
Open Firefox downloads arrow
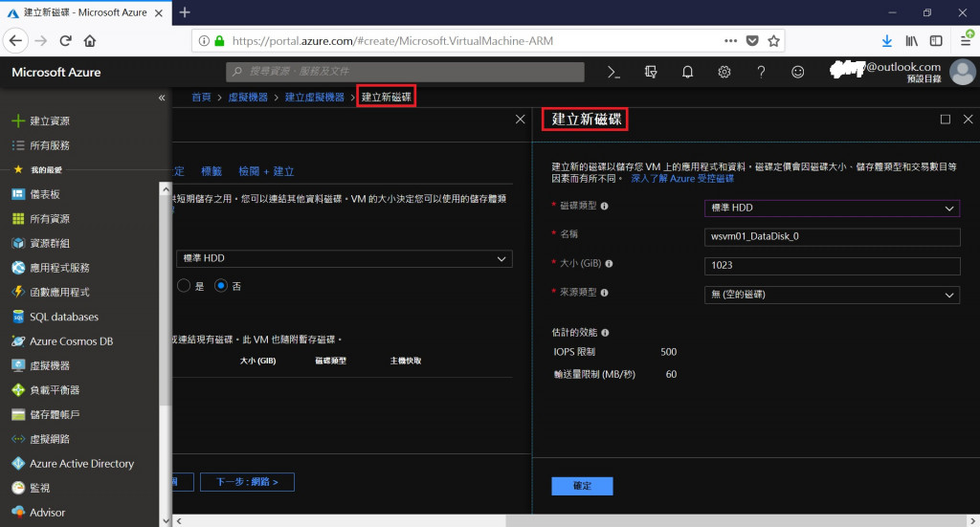point(887,40)
